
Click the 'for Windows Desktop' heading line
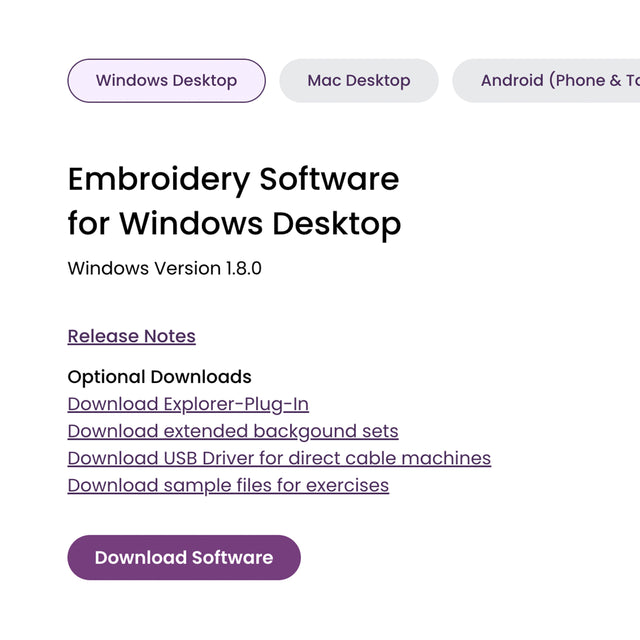[234, 223]
